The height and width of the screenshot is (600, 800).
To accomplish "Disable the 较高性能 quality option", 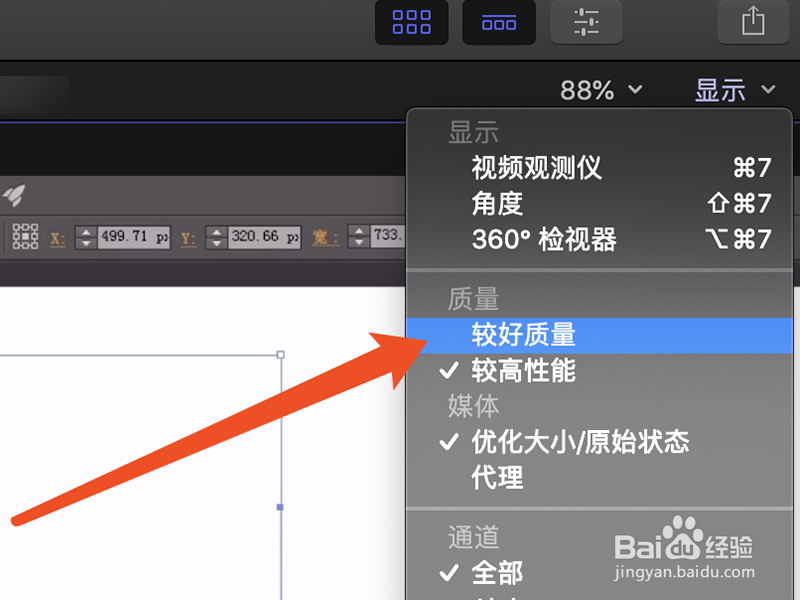I will tap(532, 370).
